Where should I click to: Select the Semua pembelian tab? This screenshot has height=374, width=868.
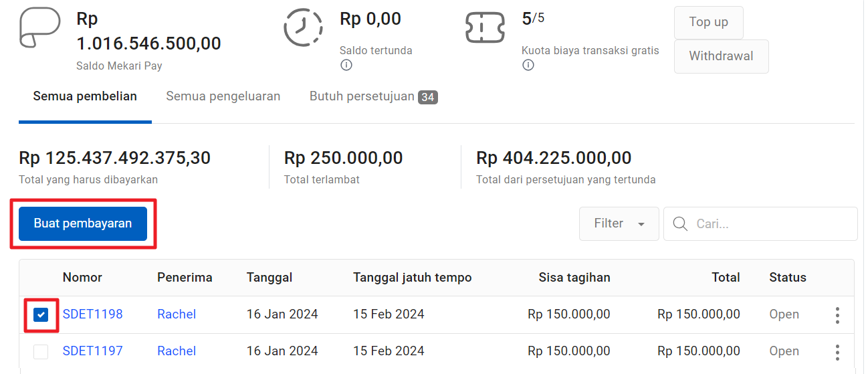pos(85,96)
